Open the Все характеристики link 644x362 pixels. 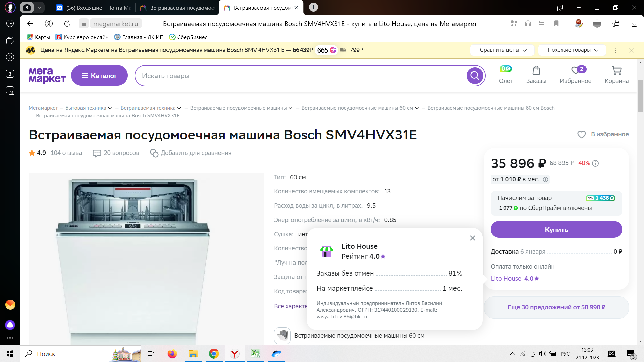point(290,306)
